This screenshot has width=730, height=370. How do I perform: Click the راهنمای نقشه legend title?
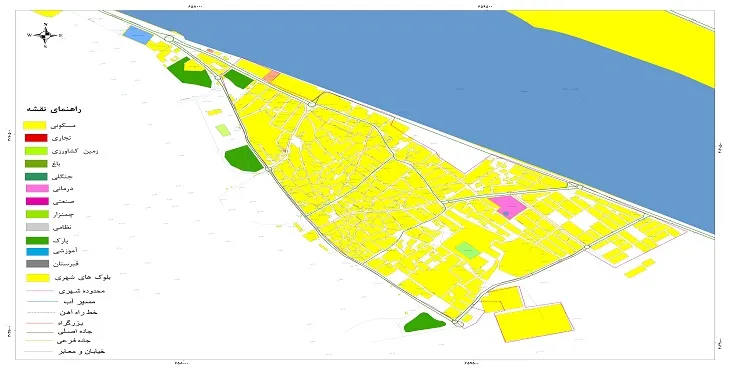click(54, 109)
